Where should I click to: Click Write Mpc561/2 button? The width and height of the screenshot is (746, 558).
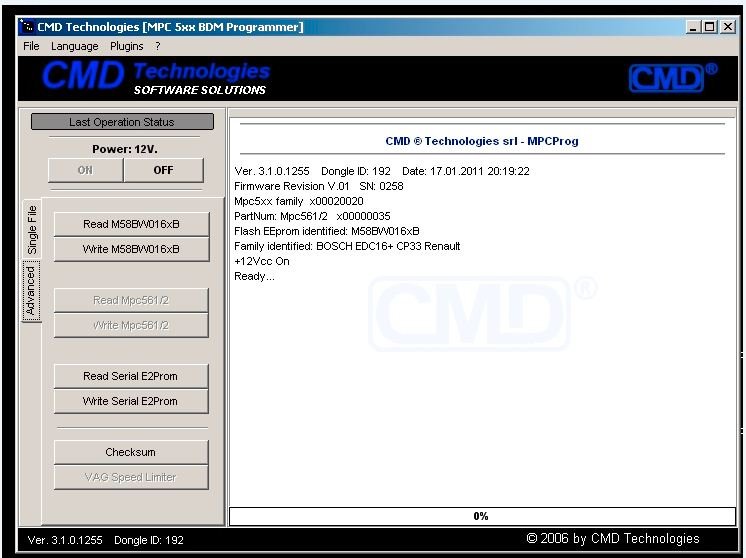point(131,325)
